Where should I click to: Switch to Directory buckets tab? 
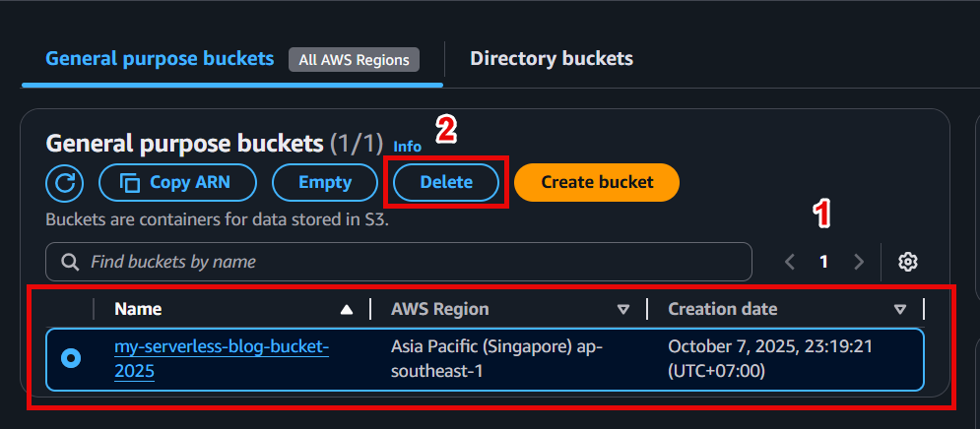coord(552,59)
